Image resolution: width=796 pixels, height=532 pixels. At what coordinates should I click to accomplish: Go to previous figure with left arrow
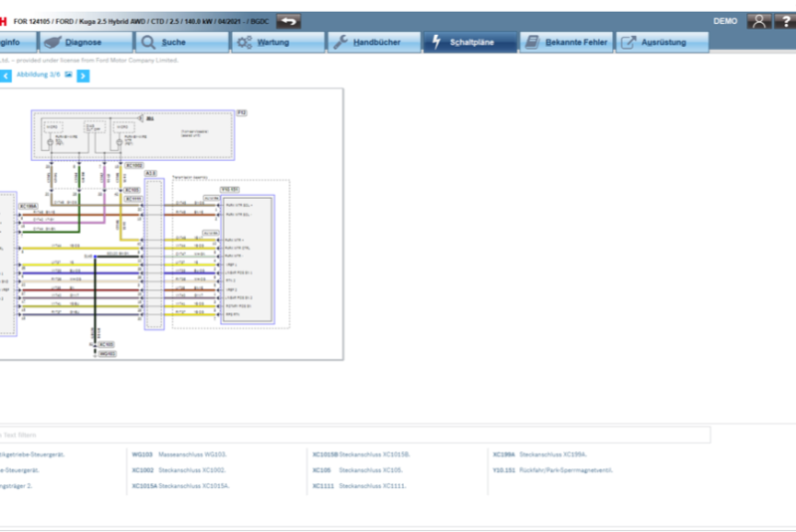pyautogui.click(x=6, y=76)
